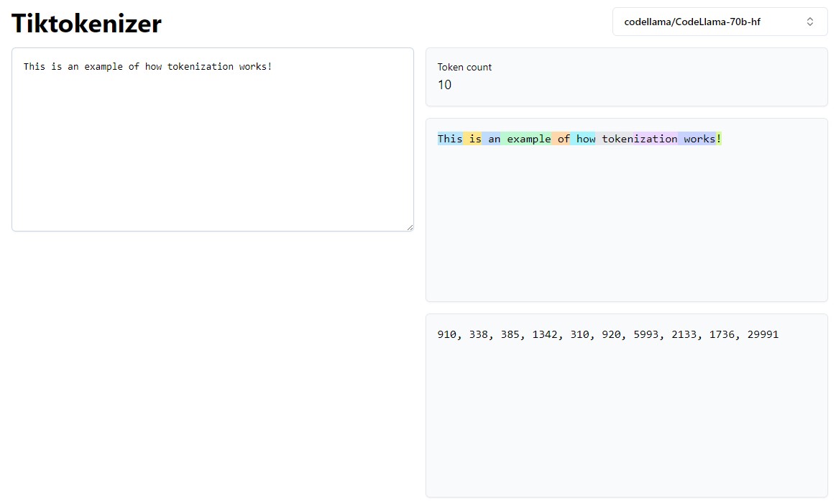Select the cyan 'how' token
The height and width of the screenshot is (504, 836).
[585, 139]
